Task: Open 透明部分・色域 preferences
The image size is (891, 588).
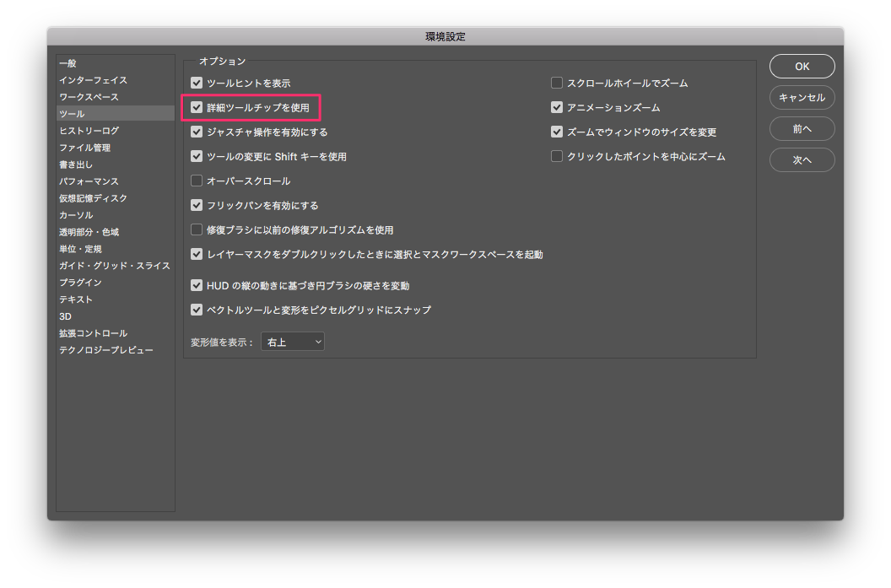Action: pos(116,232)
